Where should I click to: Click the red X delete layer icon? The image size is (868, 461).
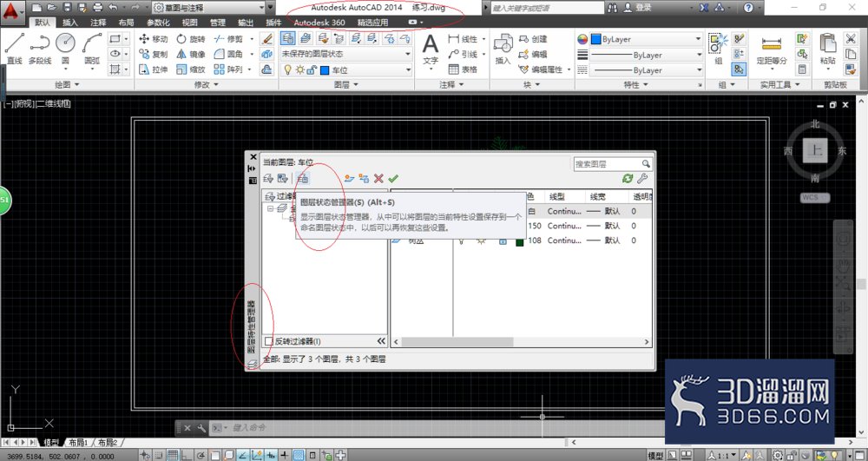(378, 178)
